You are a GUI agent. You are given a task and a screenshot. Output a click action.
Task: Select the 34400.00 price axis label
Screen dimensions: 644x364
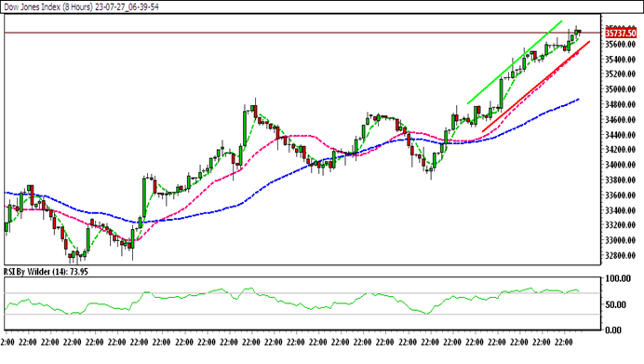coord(620,135)
